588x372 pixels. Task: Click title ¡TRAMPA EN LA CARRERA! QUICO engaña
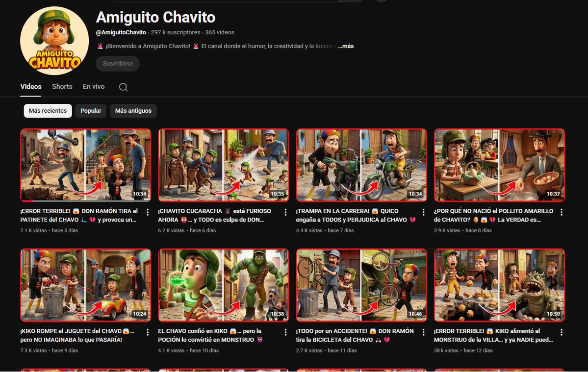pos(356,216)
